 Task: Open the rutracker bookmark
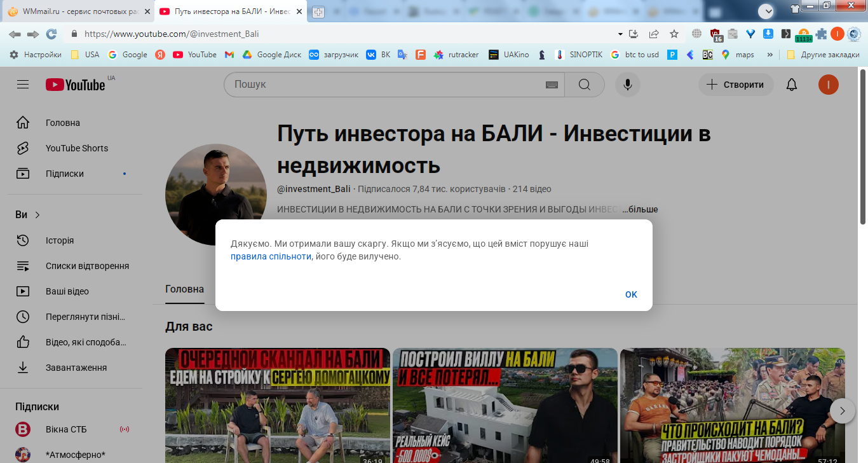[456, 55]
